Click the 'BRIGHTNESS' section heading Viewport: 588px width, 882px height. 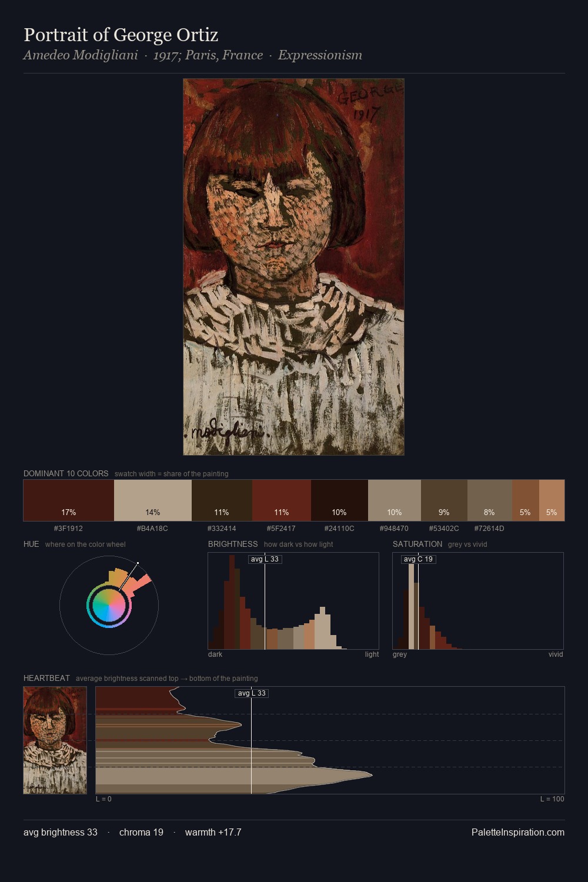tap(233, 544)
